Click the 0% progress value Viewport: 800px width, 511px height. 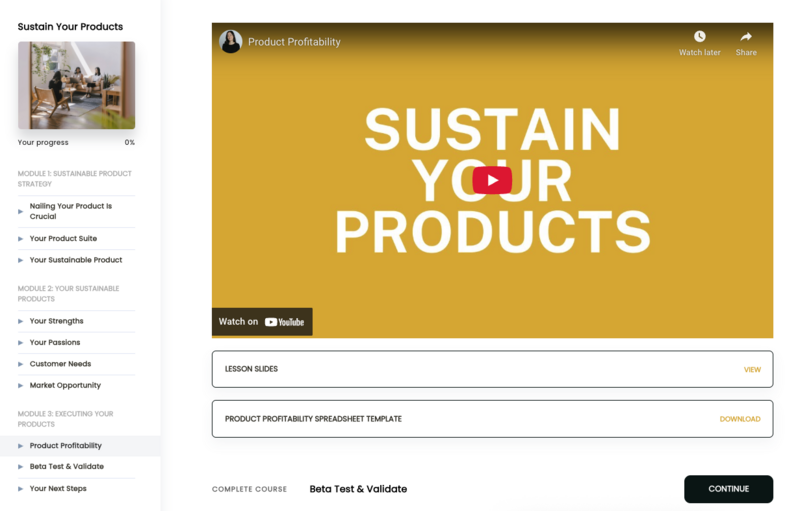tap(130, 142)
